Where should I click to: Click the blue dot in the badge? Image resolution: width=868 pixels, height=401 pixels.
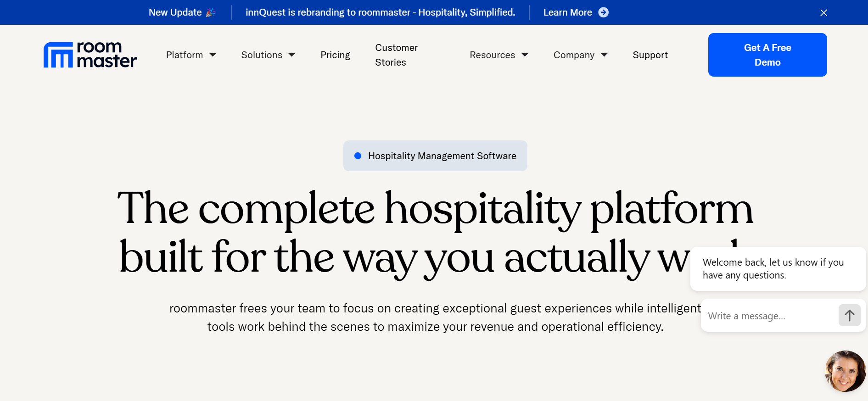pos(358,156)
